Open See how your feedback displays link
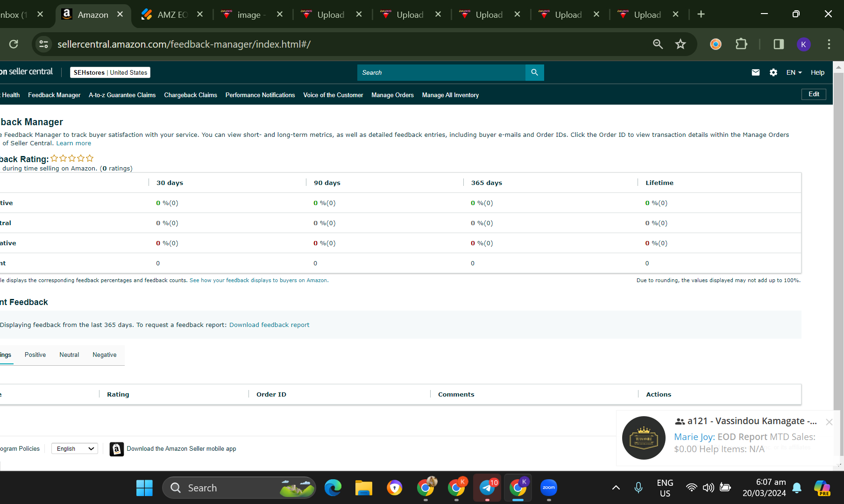The width and height of the screenshot is (844, 504). 258,280
